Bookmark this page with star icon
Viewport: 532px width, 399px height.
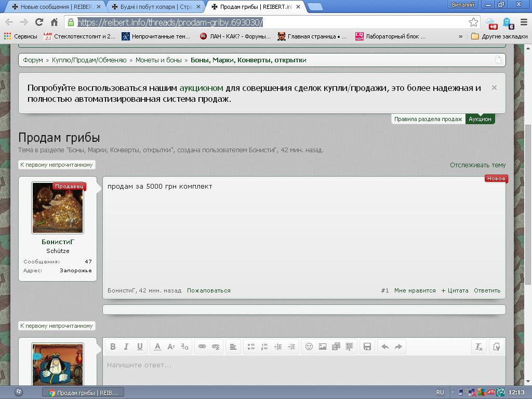pos(473,22)
